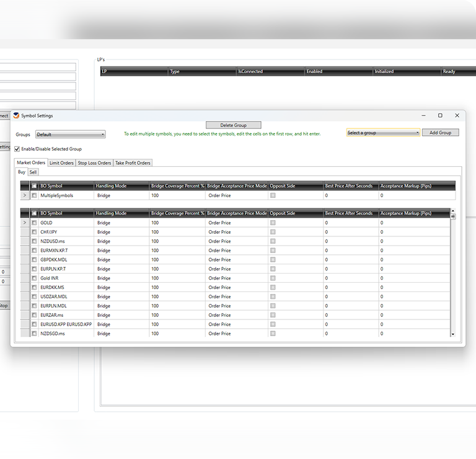This screenshot has width=476, height=459.
Task: Toggle Enable/Disable Selected Group checkbox
Action: pos(17,149)
